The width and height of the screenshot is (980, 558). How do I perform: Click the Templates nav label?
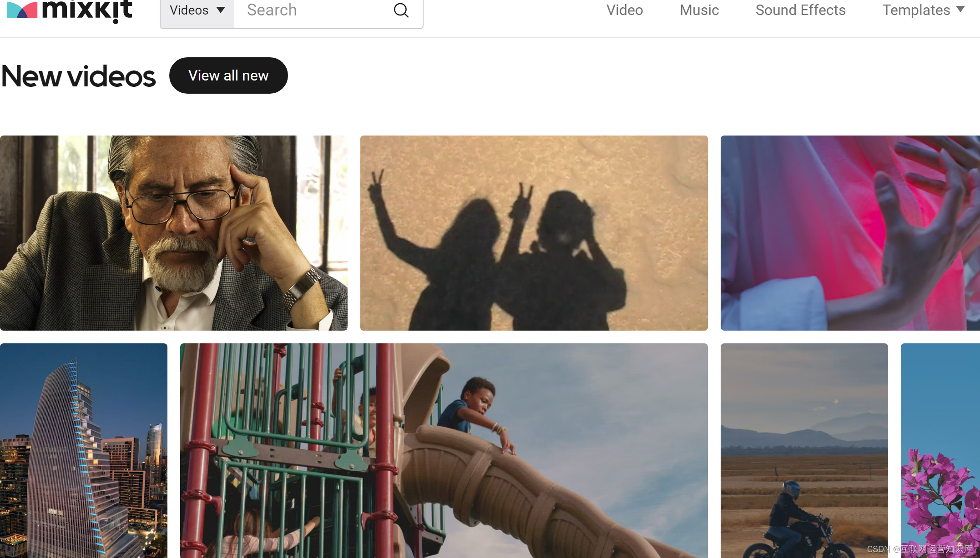[x=916, y=10]
